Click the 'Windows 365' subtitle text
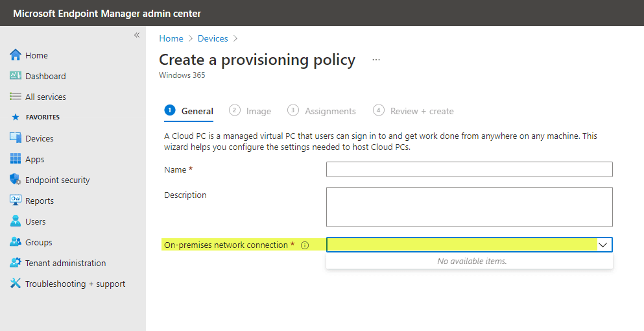 [x=182, y=75]
